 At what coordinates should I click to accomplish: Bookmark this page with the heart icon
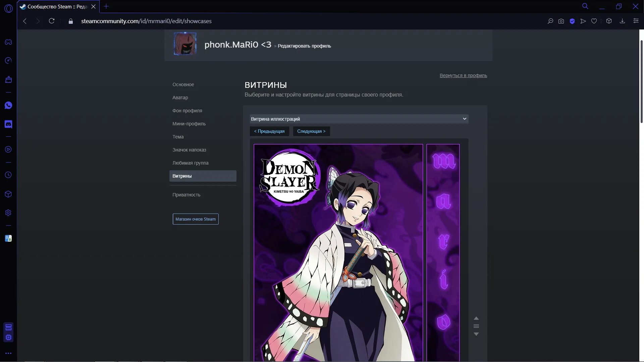click(594, 21)
